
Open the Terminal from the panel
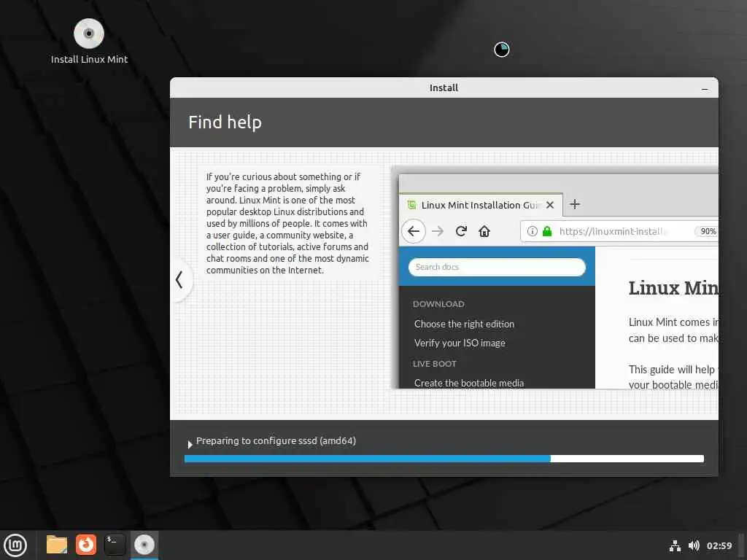coord(115,544)
